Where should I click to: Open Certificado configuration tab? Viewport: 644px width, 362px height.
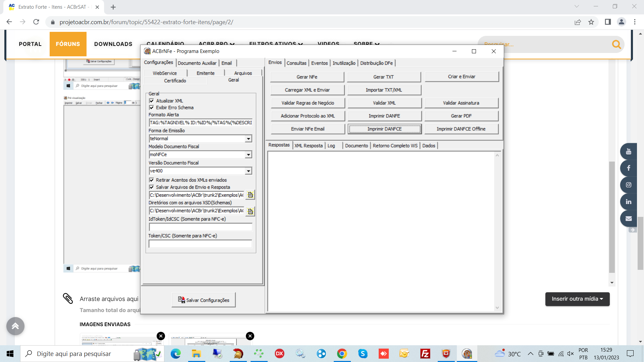pos(175,81)
